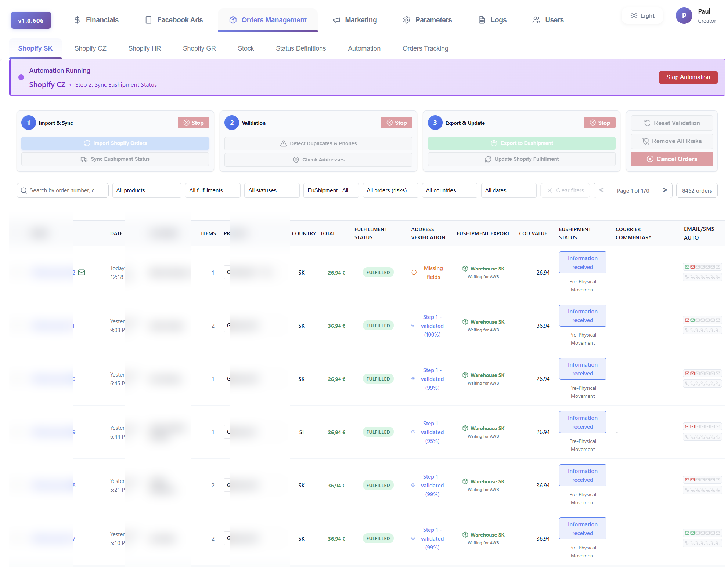Click a phone icon in the SMS auto row

(x=687, y=277)
